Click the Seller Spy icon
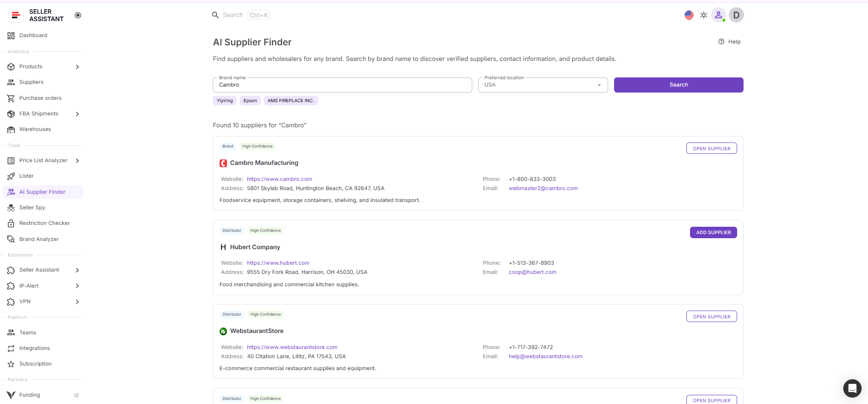This screenshot has width=868, height=404. pyautogui.click(x=11, y=208)
